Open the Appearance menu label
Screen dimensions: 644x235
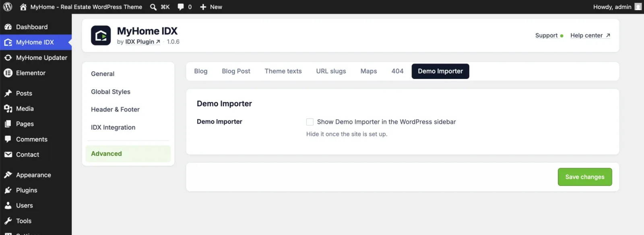click(33, 175)
